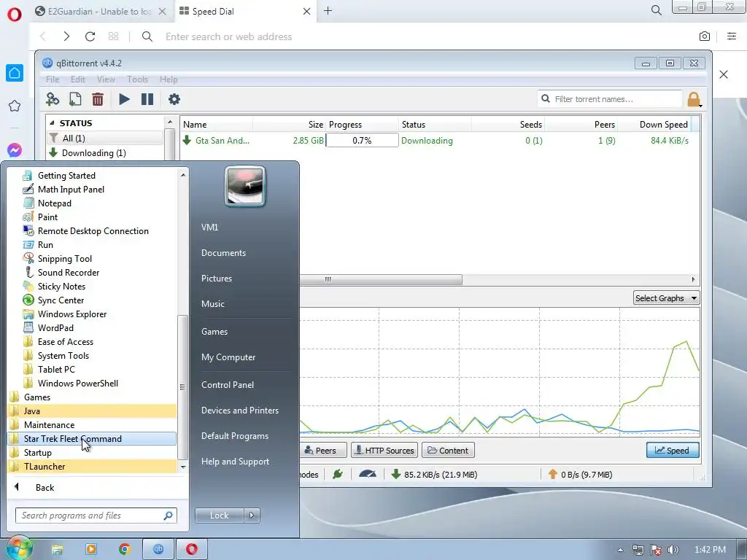
Task: Open Select Graphs dropdown
Action: point(666,297)
